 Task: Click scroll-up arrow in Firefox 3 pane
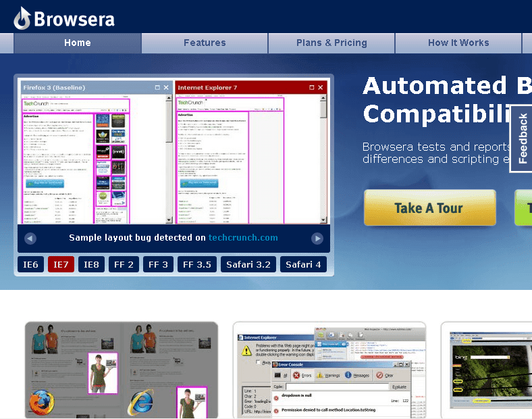click(169, 98)
